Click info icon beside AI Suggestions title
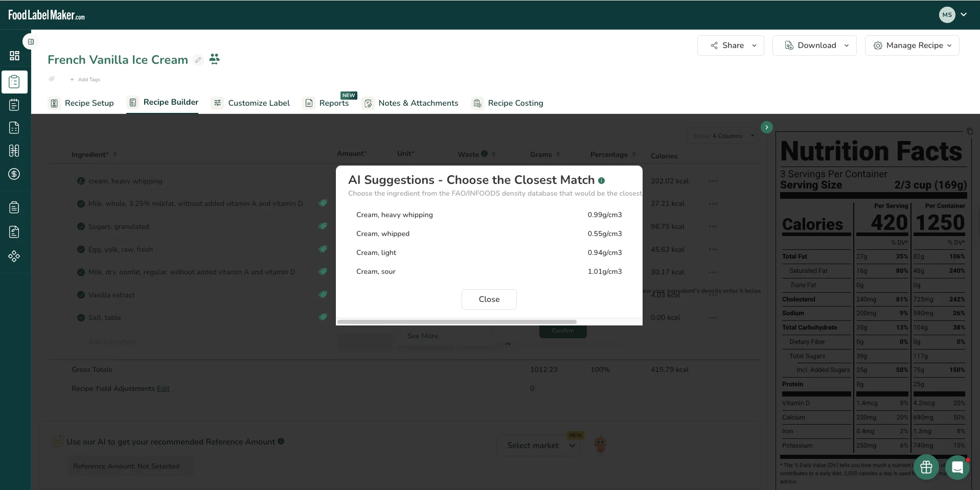Screen dimensions: 980x490 click(x=602, y=180)
